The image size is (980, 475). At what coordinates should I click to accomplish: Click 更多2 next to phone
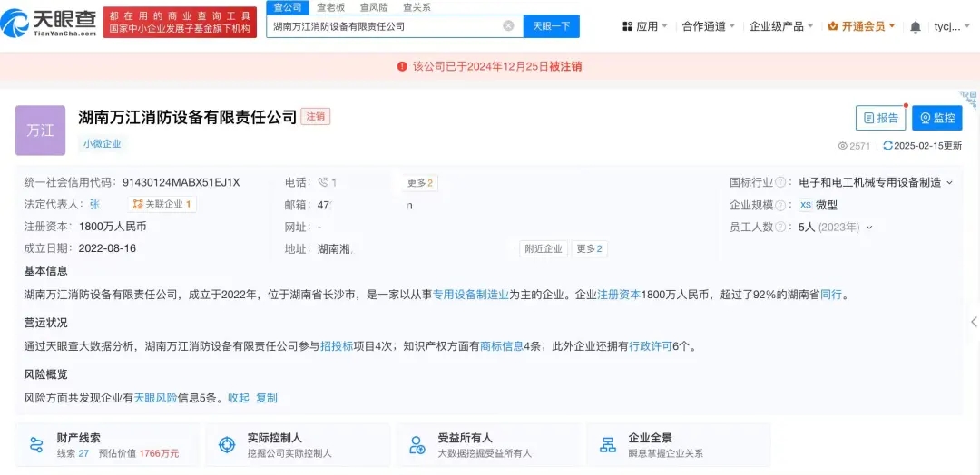pyautogui.click(x=420, y=183)
